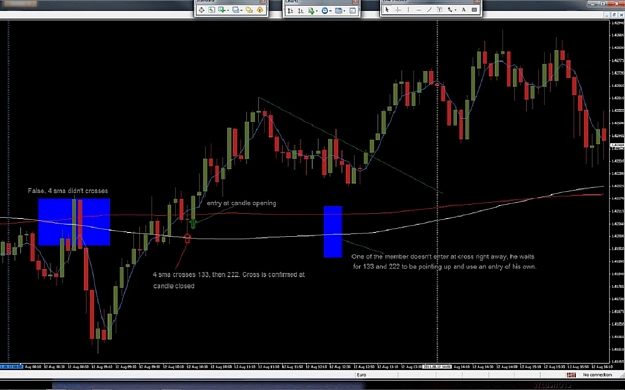Select the Arrows drawing tool
625x390 pixels.
point(450,10)
